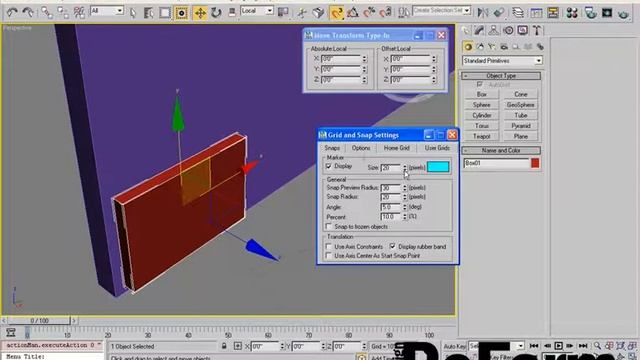Toggle the Window/Crossing selection mode
Viewport: 640px width, 360px height.
tap(181, 13)
